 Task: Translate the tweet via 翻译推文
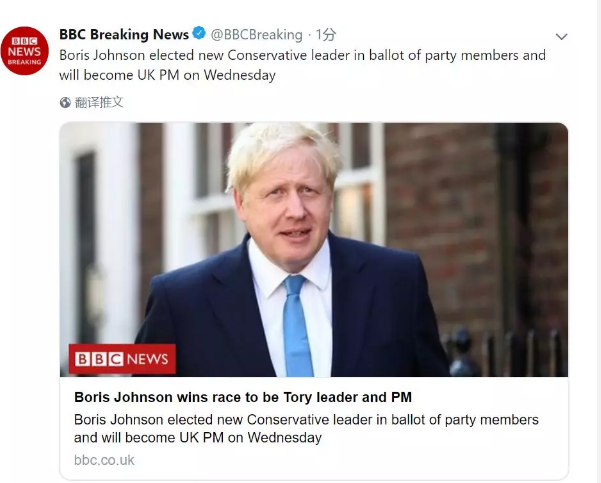click(99, 102)
